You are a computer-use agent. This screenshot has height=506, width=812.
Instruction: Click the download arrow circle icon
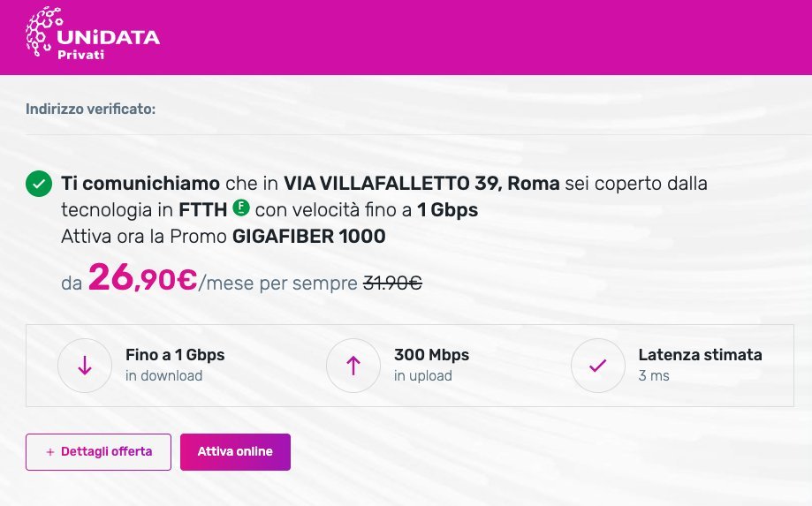click(85, 366)
